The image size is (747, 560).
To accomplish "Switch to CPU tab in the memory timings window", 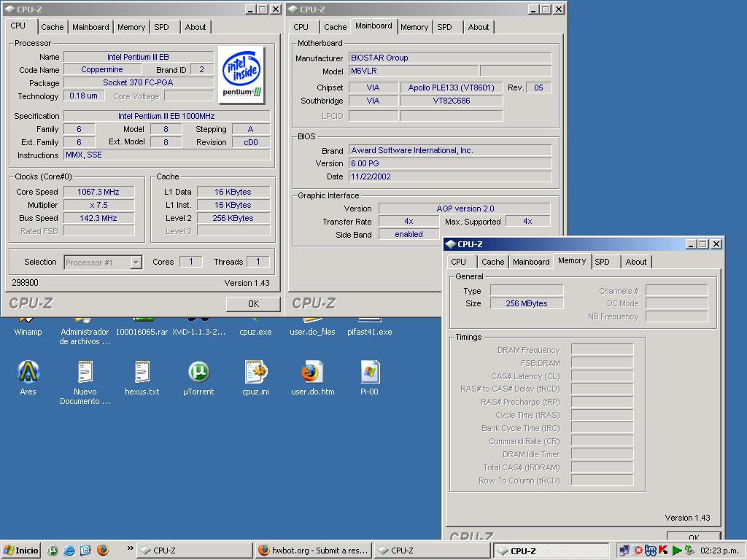I will pos(458,262).
